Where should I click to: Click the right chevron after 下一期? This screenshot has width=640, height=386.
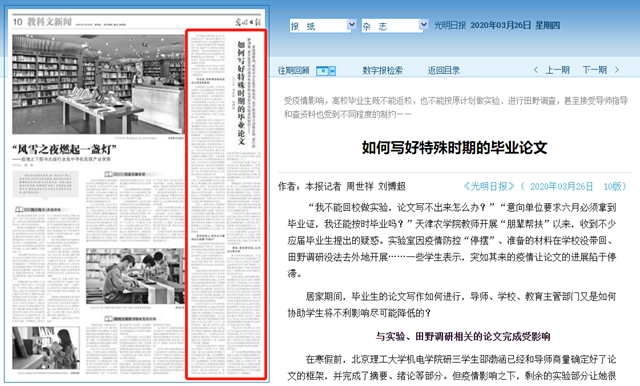(x=617, y=70)
